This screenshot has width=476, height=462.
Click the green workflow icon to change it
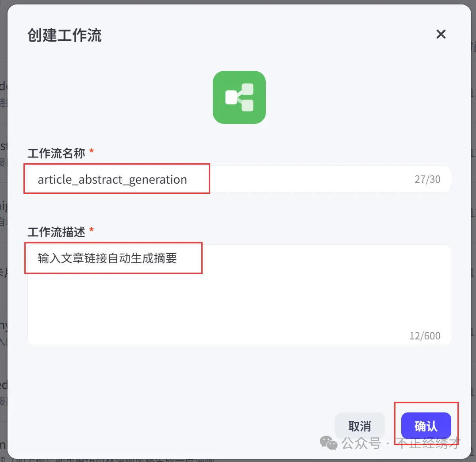(239, 97)
